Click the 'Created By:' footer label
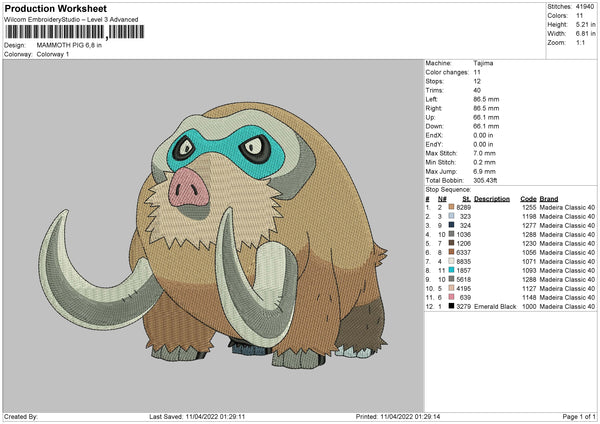Viewport: 600px width, 424px height. pyautogui.click(x=21, y=416)
